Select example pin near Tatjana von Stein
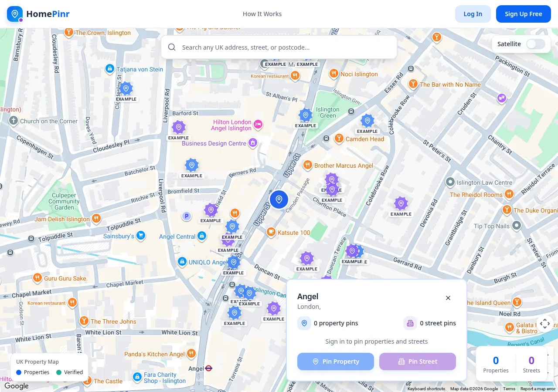Image resolution: width=558 pixels, height=392 pixels. (x=126, y=89)
